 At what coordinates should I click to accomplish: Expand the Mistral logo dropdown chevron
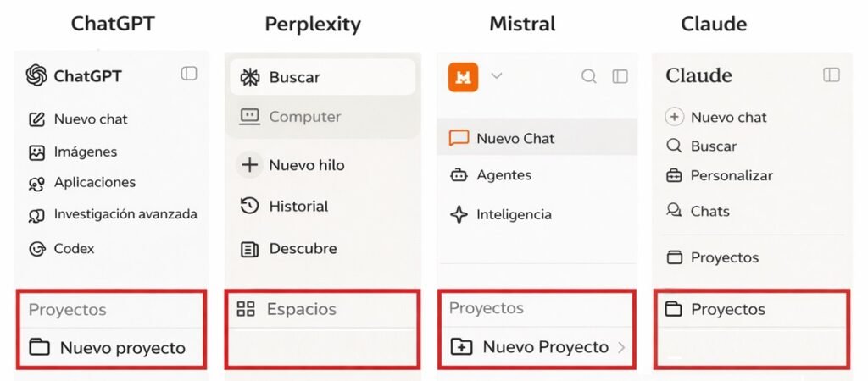497,76
